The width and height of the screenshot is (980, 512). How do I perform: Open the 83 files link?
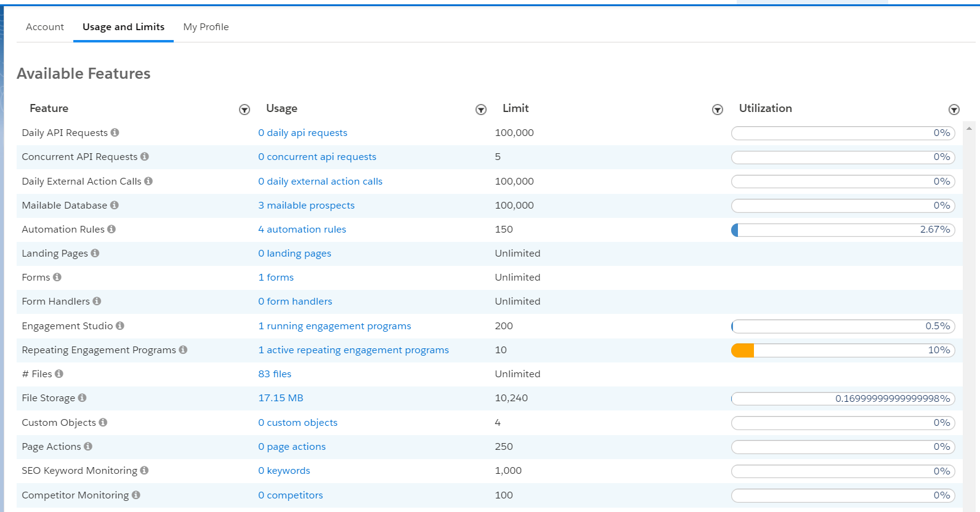pyautogui.click(x=275, y=374)
